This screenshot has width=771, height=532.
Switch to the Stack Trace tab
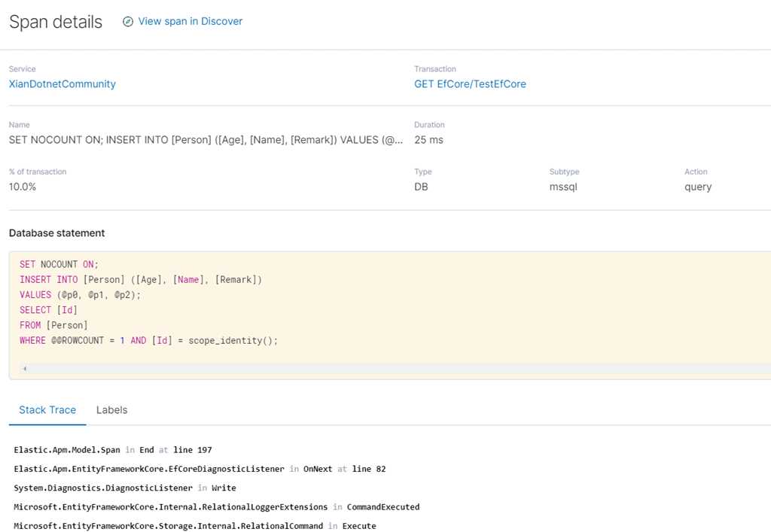coord(47,410)
